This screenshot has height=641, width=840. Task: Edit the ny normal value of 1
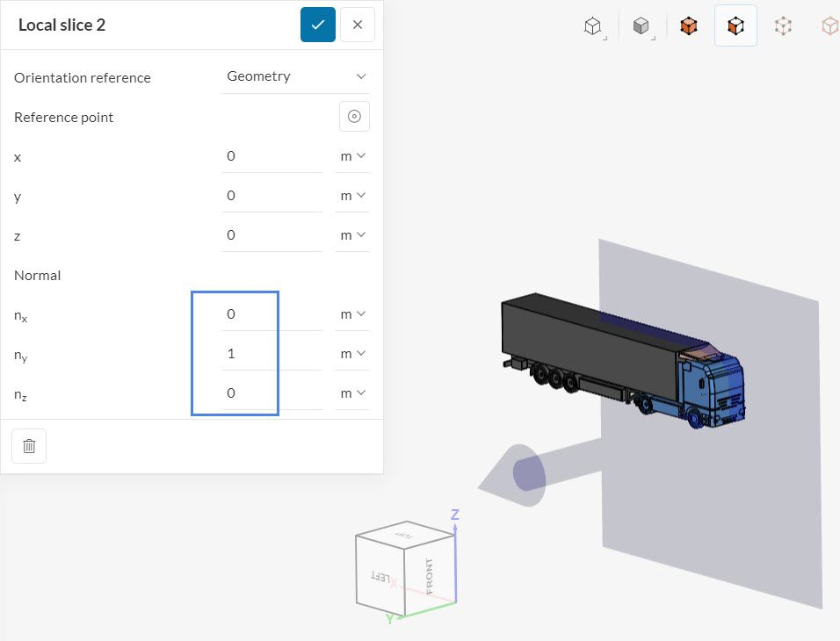(272, 354)
